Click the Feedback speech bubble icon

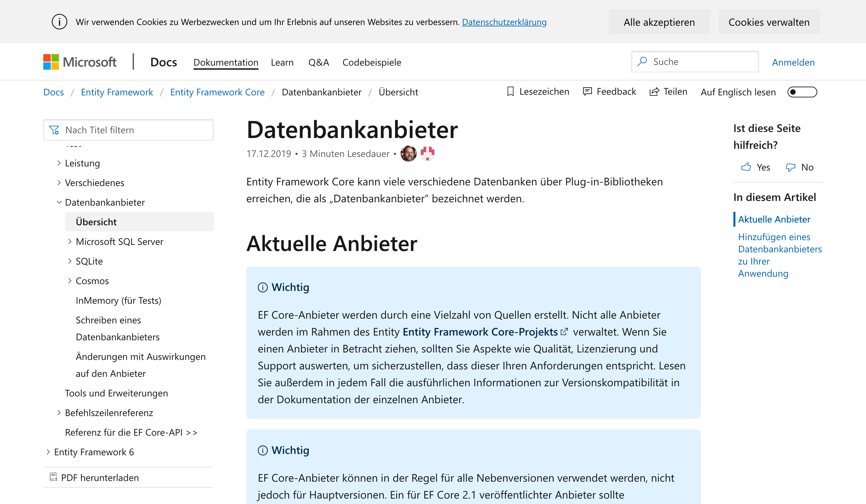[x=587, y=91]
